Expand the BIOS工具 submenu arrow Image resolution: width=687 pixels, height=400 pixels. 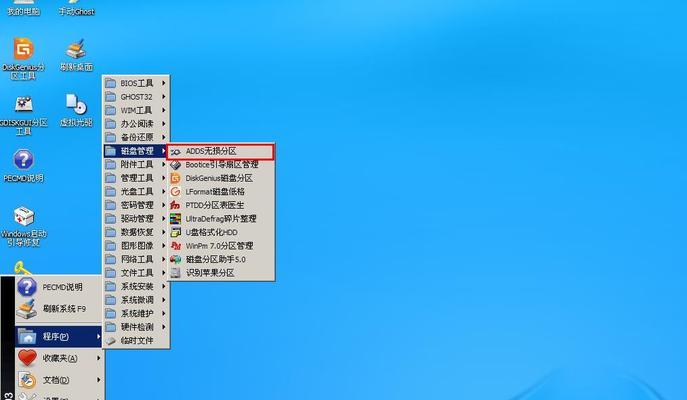(x=163, y=83)
